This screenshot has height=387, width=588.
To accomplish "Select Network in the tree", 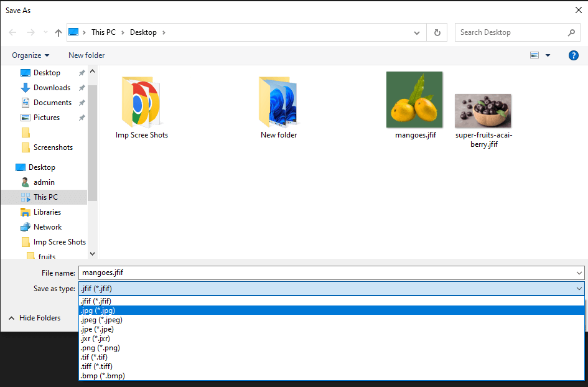I will pyautogui.click(x=47, y=227).
